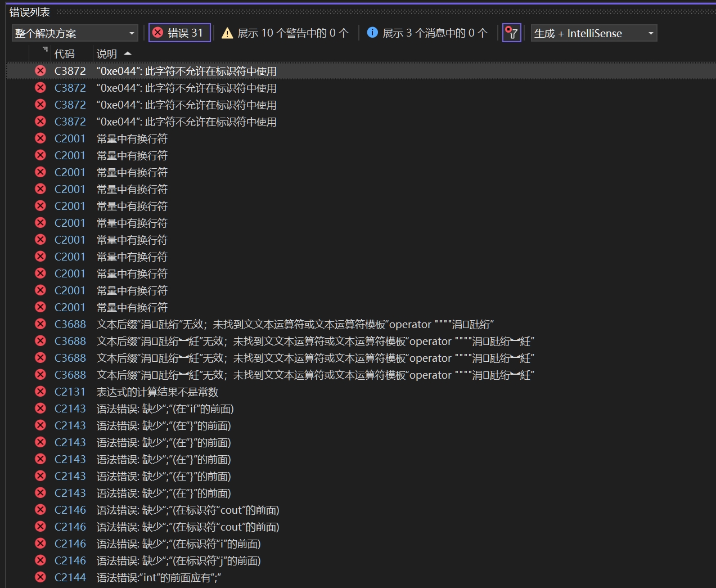Toggle the warnings filter showing 10 个警告
This screenshot has width=716, height=588.
(286, 33)
